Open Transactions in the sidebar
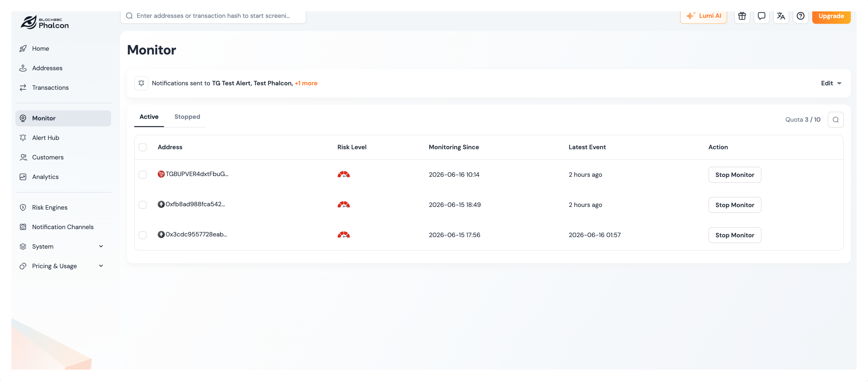The height and width of the screenshot is (381, 868). [63, 88]
